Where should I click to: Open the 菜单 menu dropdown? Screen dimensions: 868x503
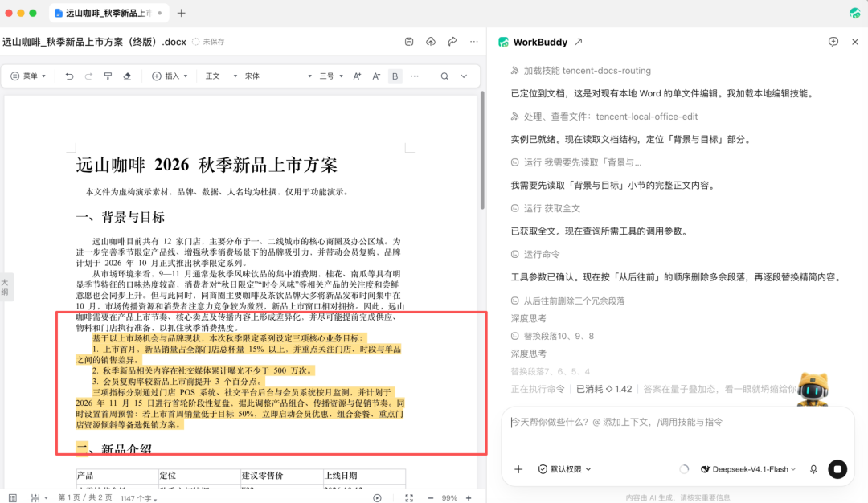click(x=28, y=76)
